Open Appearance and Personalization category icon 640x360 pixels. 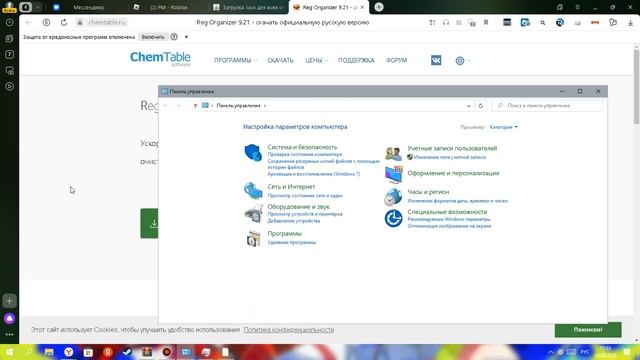click(393, 175)
